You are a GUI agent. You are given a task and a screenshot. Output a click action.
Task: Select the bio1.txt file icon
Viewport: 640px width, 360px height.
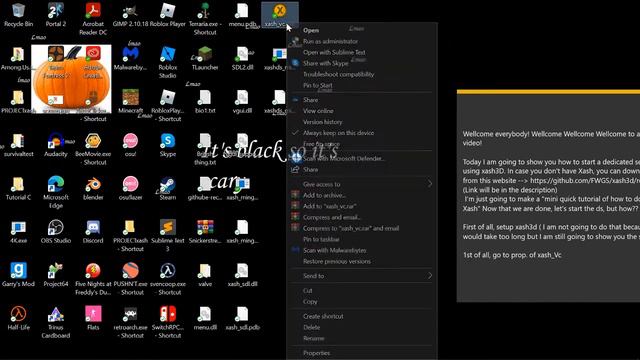point(205,102)
